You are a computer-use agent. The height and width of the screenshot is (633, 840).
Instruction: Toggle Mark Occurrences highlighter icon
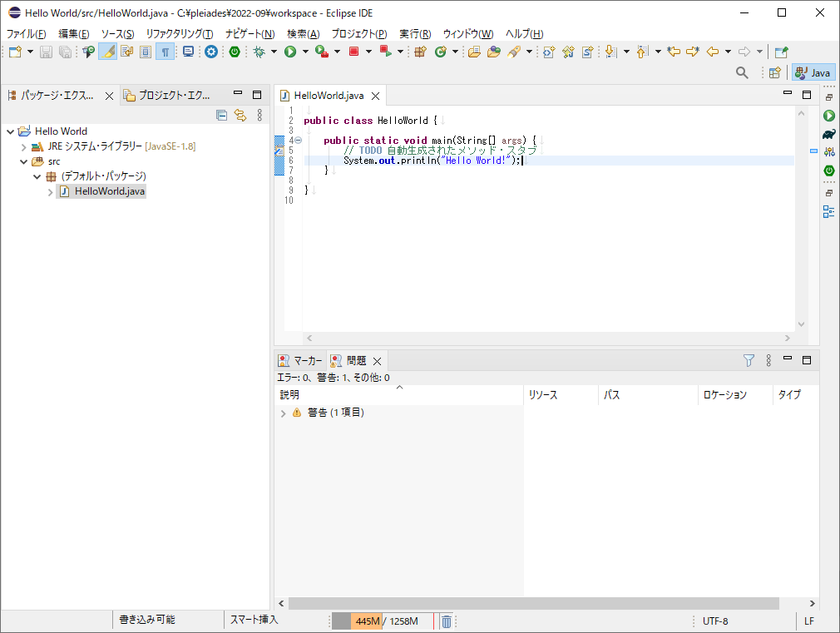click(107, 52)
